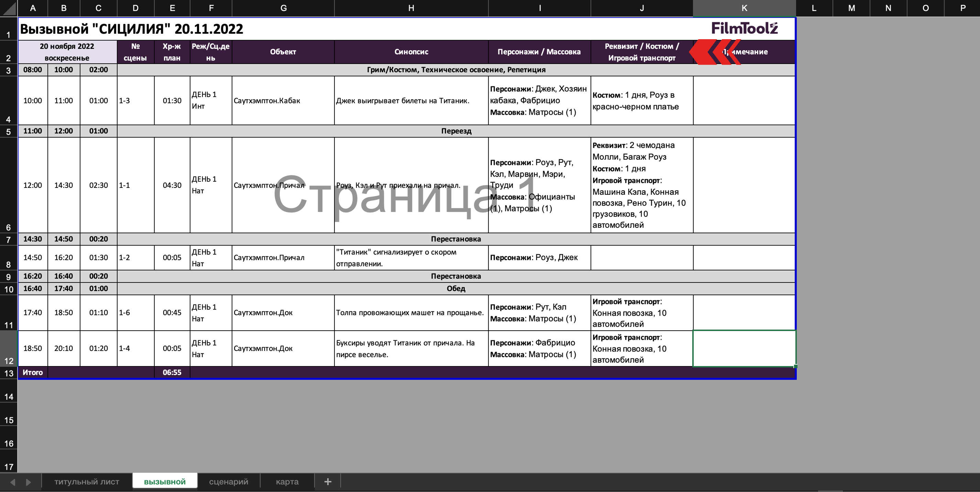980x492 pixels.
Task: Click Персонажи: Фабрицио cell
Action: click(539, 349)
